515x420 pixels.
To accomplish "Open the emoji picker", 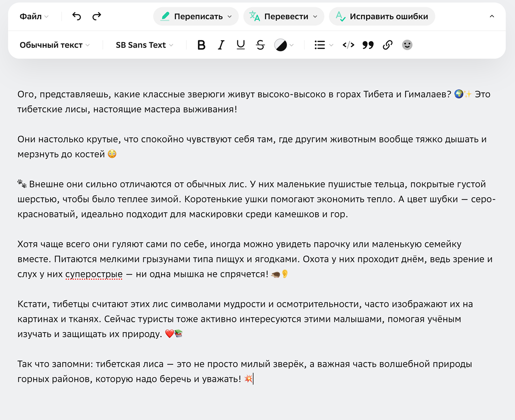I will point(407,44).
